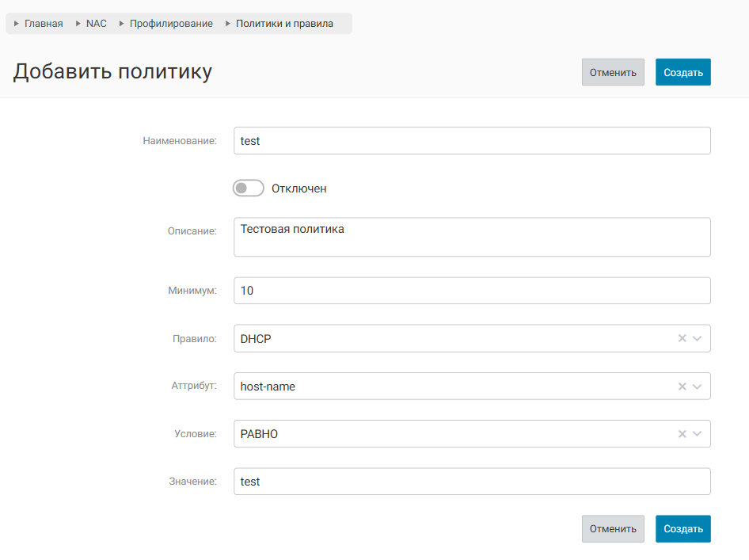The image size is (749, 560).
Task: Clear the host-name attribute selection
Action: point(682,387)
